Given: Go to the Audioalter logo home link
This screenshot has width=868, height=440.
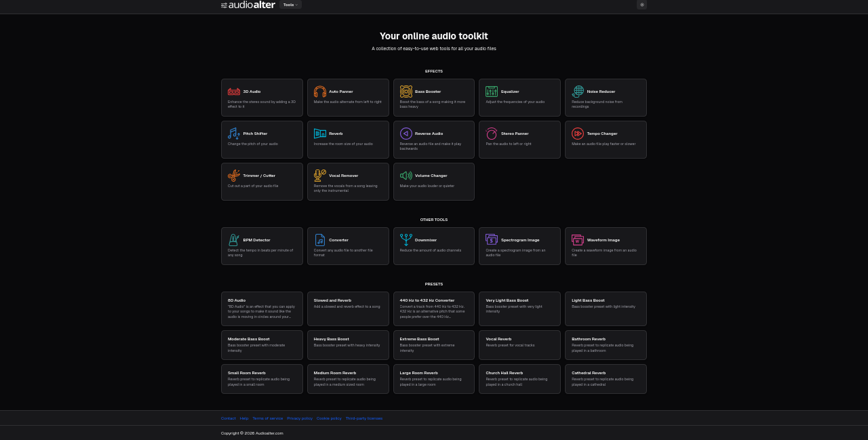Looking at the screenshot, I should tap(248, 5).
